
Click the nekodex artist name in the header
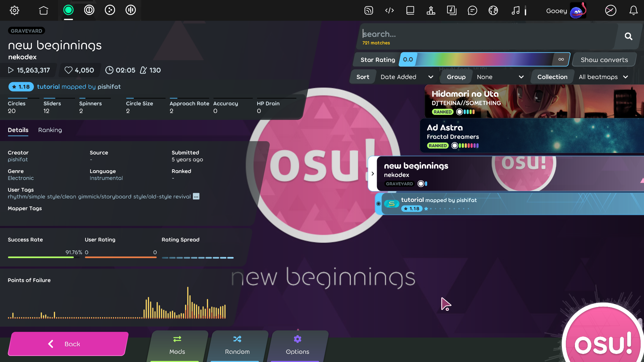coord(22,57)
